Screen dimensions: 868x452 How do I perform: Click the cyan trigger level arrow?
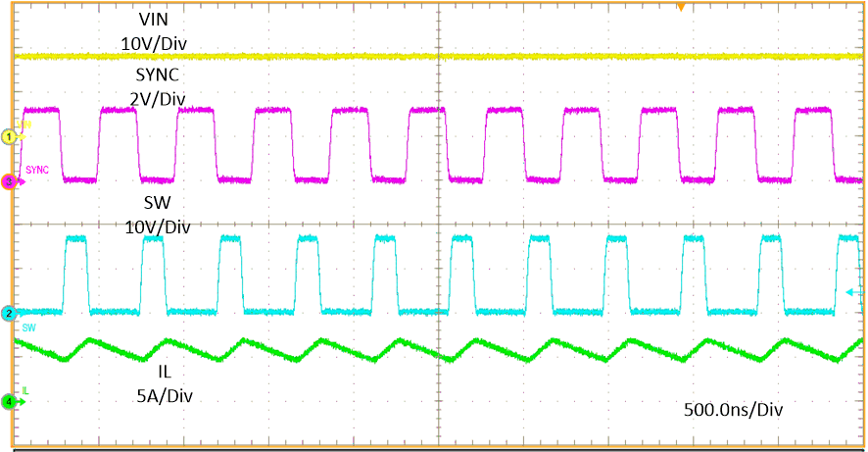855,292
